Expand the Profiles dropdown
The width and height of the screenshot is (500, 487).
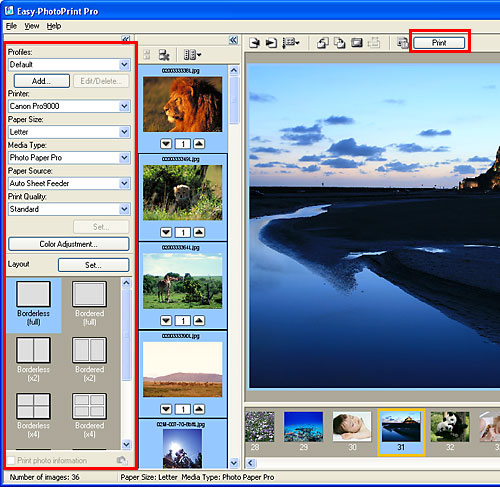[x=124, y=64]
